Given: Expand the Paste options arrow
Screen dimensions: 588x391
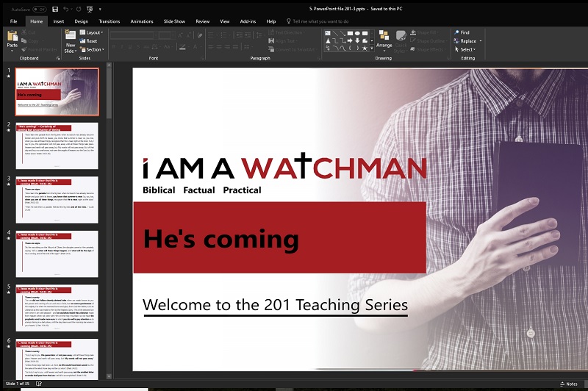Looking at the screenshot, I should point(12,50).
